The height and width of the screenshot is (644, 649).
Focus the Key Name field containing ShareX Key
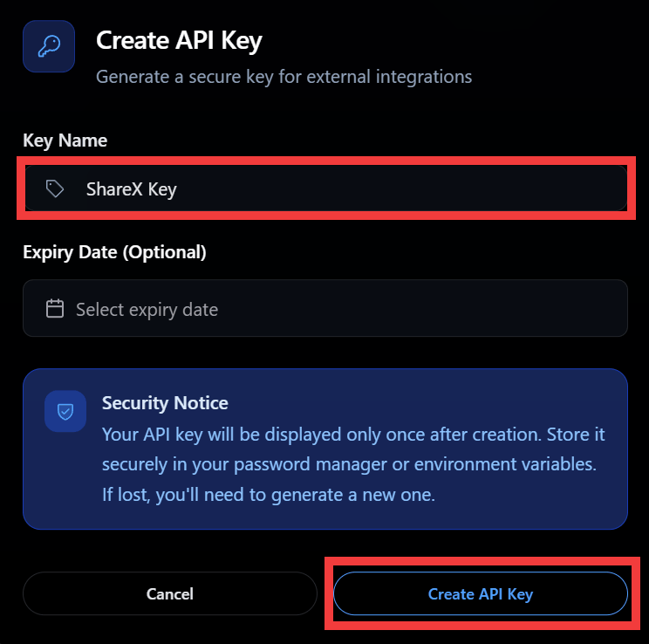coord(349,188)
